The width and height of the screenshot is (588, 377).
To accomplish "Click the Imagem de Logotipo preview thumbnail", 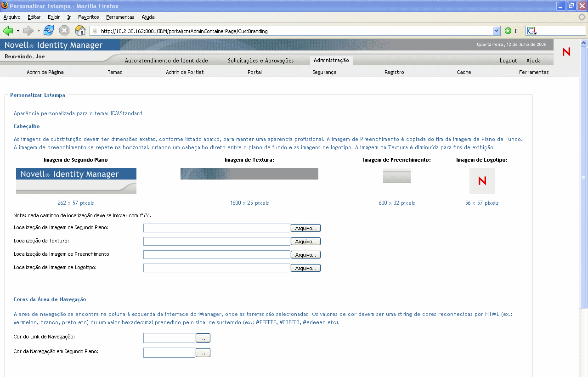I will tap(482, 181).
